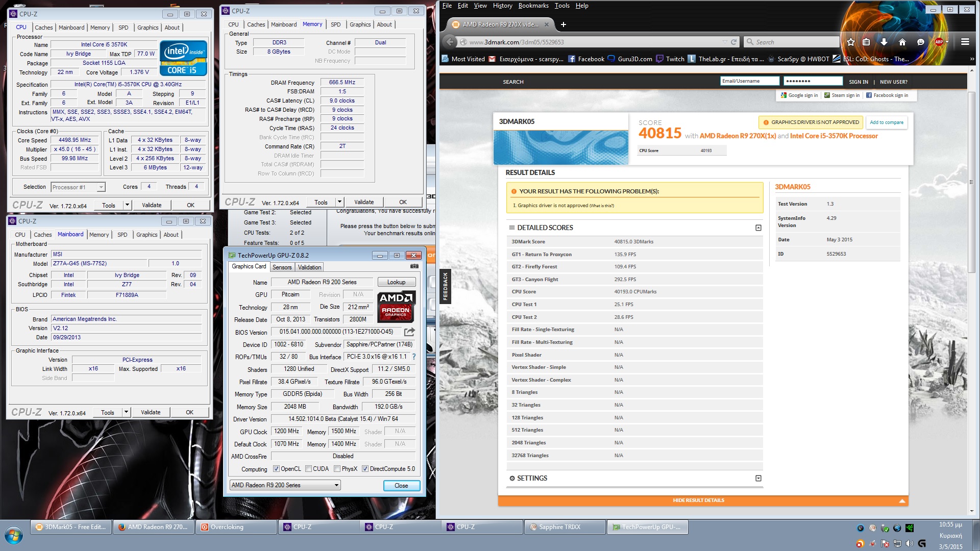Open the Facebook bookmark
Screen dimensions: 980x551
tap(586, 59)
